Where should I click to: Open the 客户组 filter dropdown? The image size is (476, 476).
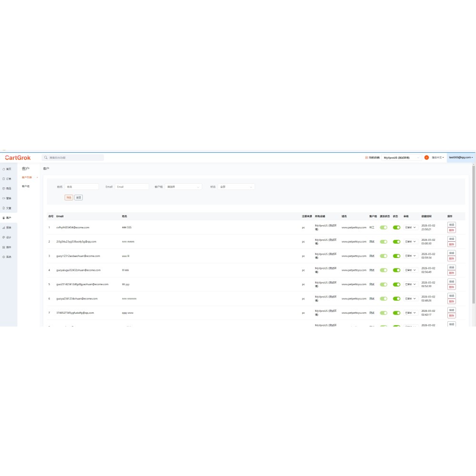pyautogui.click(x=183, y=187)
